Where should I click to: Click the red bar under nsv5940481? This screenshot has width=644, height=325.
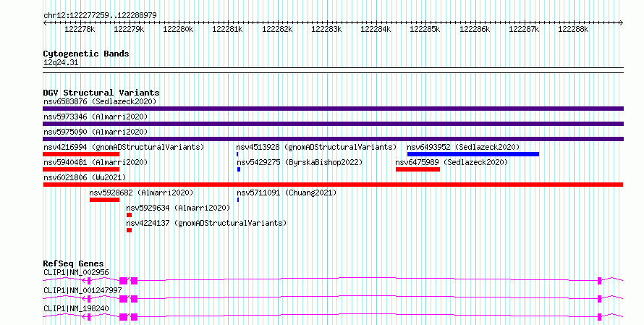coord(81,169)
